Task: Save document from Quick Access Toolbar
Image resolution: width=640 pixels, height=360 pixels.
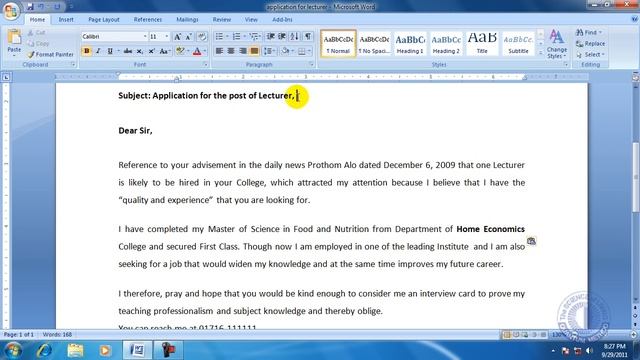Action: click(x=31, y=7)
